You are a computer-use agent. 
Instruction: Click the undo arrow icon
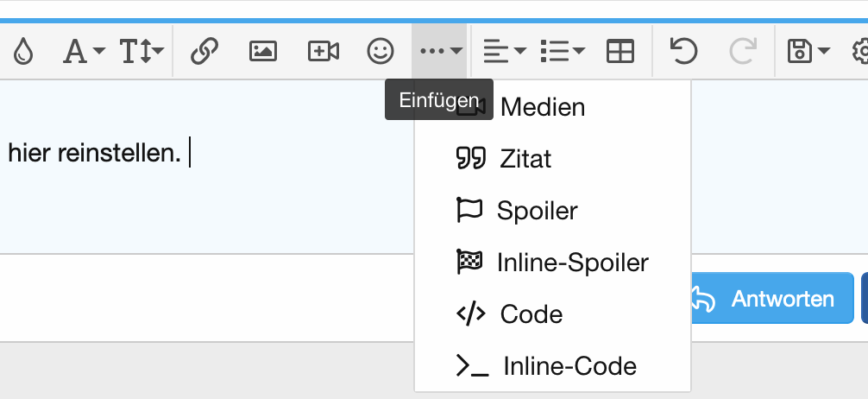[683, 52]
